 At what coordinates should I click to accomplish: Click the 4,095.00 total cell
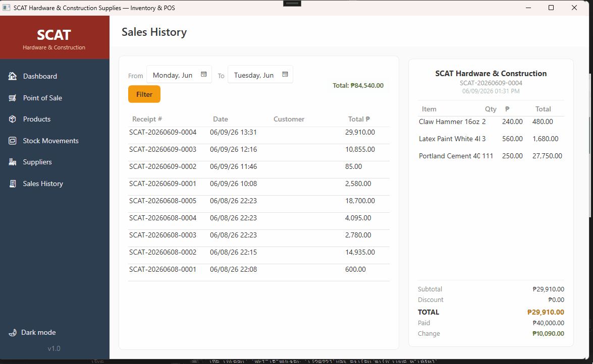[358, 218]
